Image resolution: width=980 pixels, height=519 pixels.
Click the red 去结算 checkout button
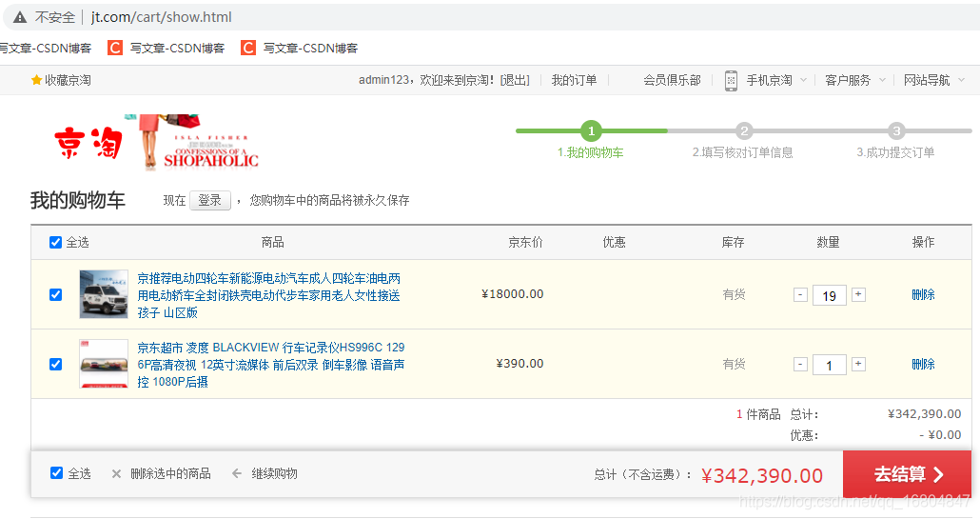pos(907,474)
